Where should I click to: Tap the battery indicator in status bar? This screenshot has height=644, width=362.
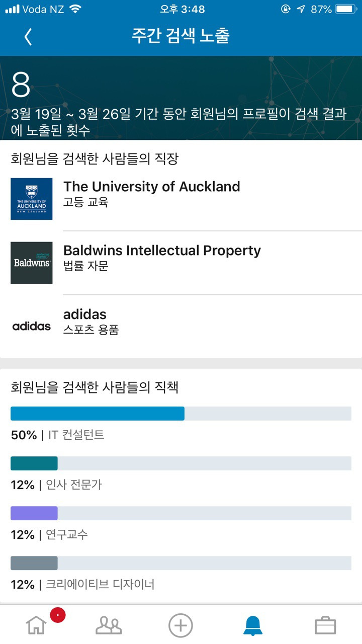[346, 9]
